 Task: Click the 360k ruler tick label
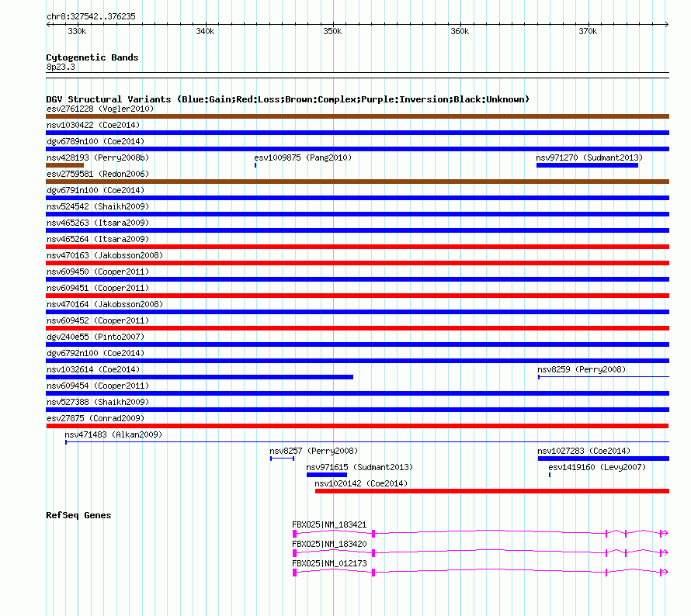460,31
